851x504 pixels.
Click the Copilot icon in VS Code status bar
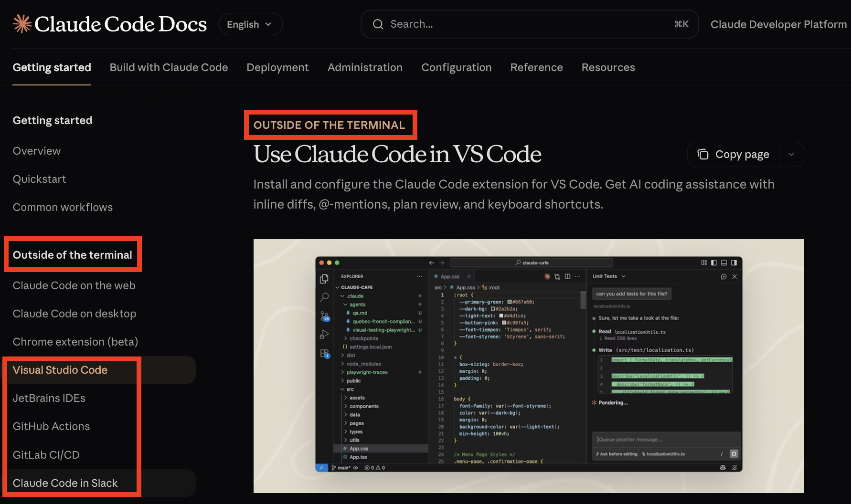tap(723, 468)
